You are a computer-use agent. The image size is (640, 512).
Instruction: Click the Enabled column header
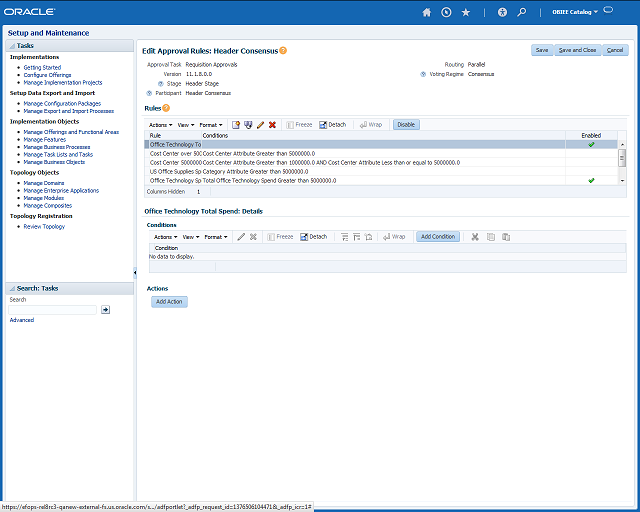pos(591,136)
